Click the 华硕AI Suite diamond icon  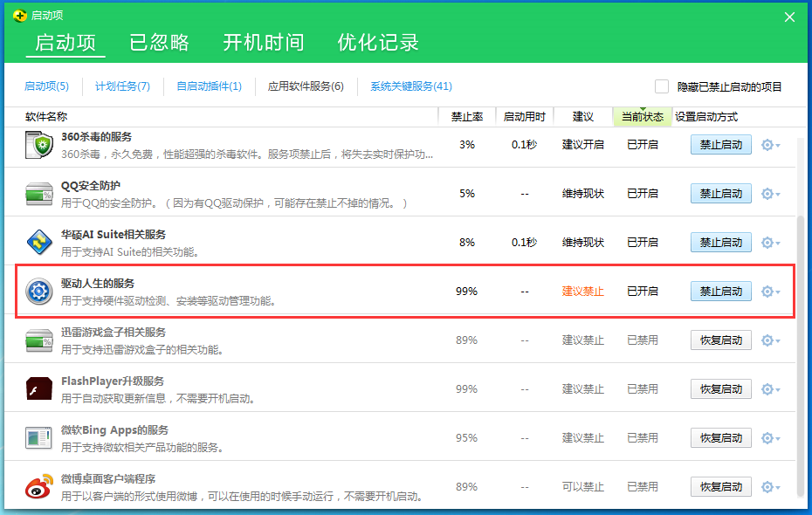[38, 243]
